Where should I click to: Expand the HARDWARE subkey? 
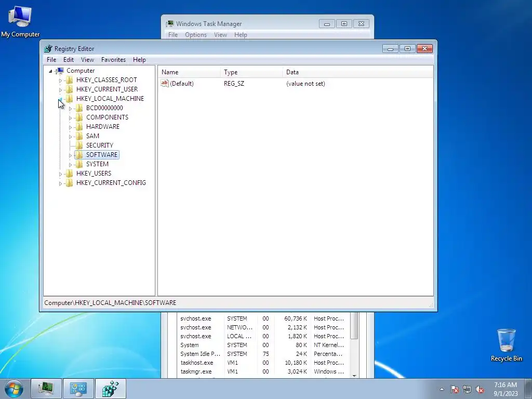pos(70,127)
